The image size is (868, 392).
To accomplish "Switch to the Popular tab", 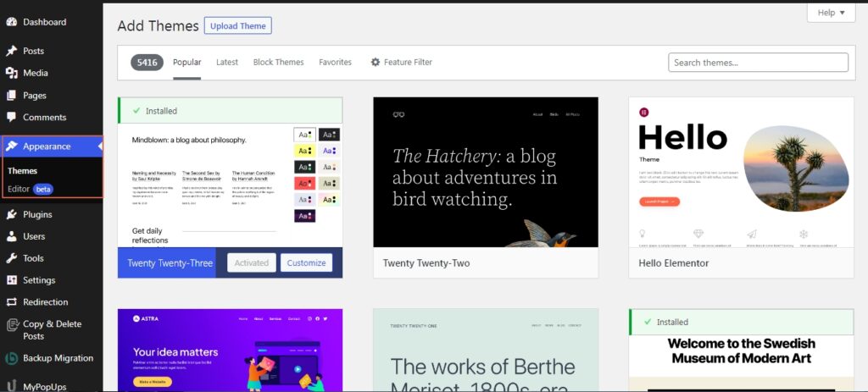I will 187,63.
